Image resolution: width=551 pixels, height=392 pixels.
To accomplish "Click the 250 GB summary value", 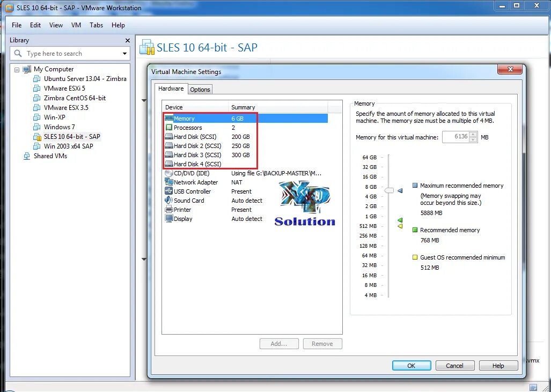I will (241, 146).
